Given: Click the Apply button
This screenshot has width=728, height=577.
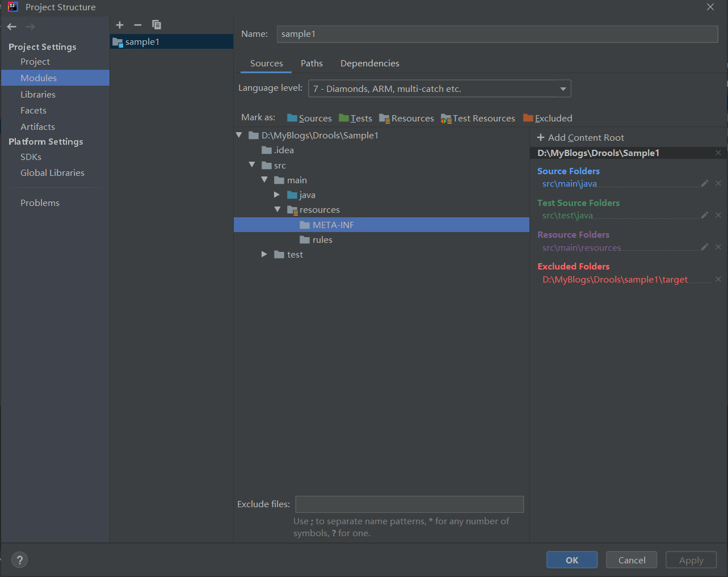Looking at the screenshot, I should [691, 560].
